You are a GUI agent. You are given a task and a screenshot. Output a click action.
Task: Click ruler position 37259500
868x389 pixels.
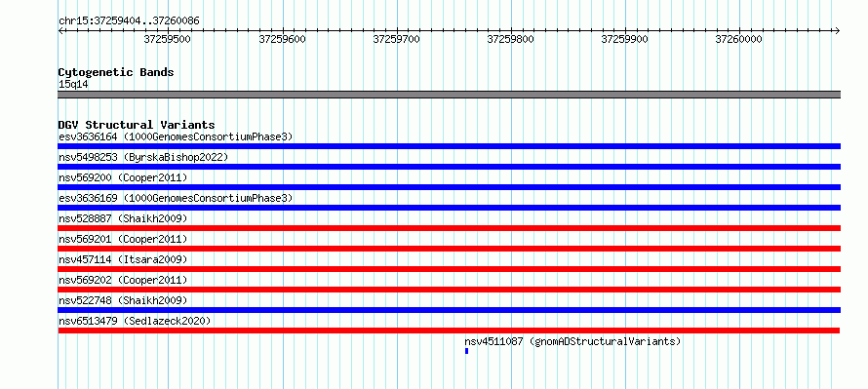point(167,39)
